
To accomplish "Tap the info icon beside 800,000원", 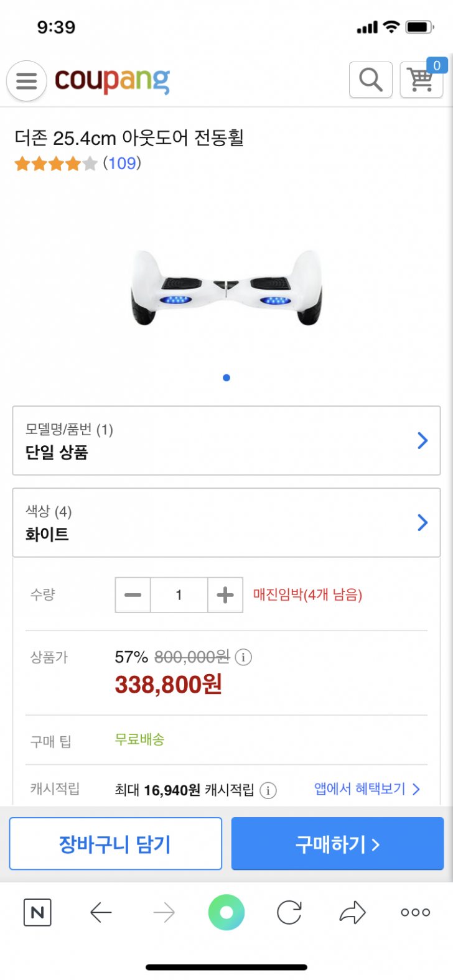I will [x=243, y=657].
